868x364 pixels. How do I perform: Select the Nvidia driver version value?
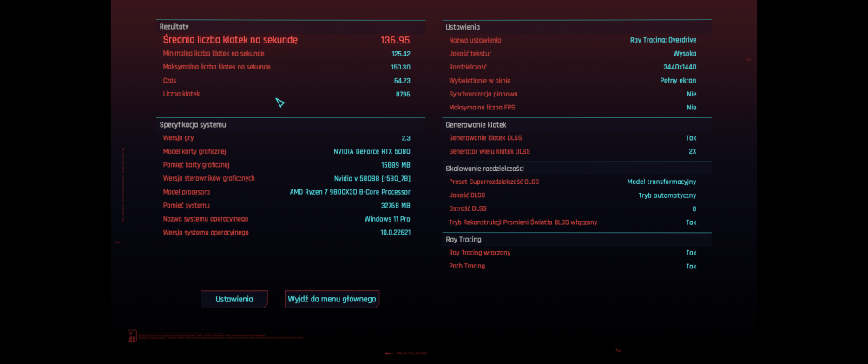(x=372, y=178)
